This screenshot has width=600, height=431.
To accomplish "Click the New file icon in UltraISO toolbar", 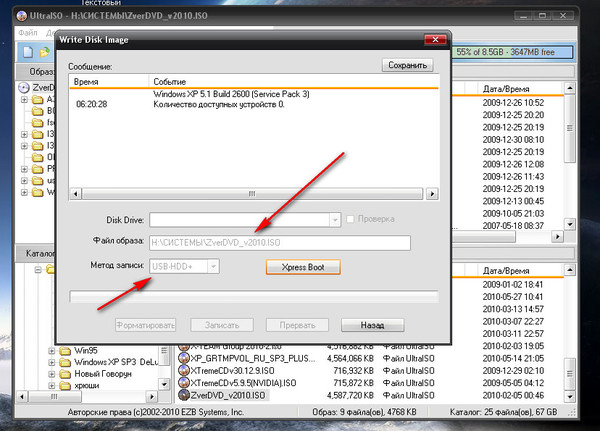I will coord(28,52).
